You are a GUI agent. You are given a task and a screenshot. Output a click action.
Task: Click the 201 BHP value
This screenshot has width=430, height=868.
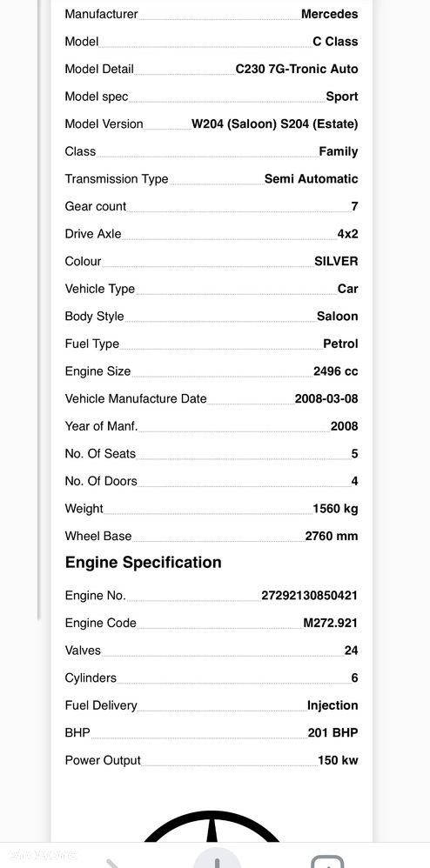coord(333,733)
